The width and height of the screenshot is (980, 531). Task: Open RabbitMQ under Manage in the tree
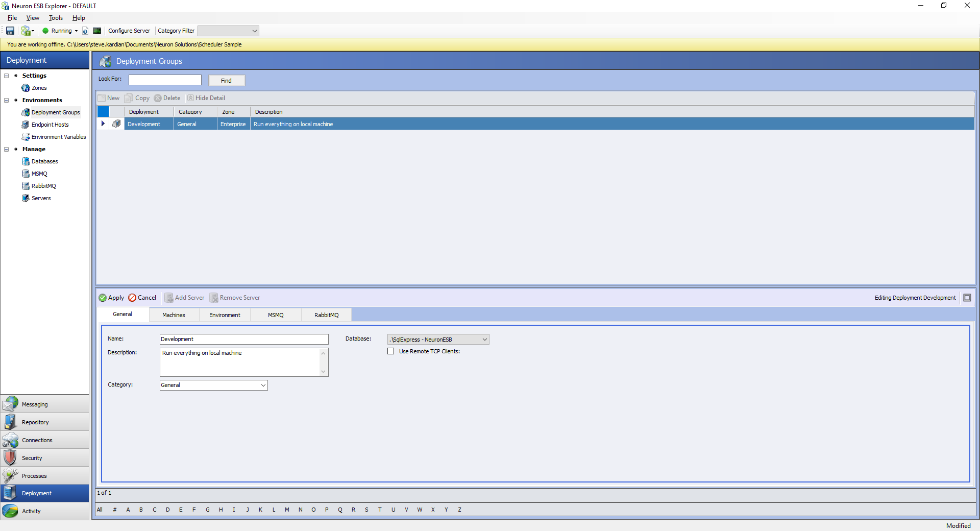click(x=39, y=186)
